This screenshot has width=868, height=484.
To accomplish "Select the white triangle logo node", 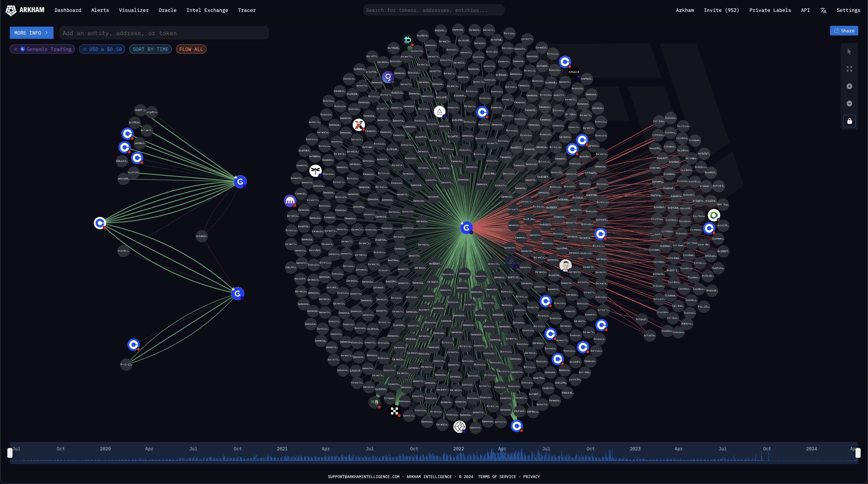I will [439, 112].
